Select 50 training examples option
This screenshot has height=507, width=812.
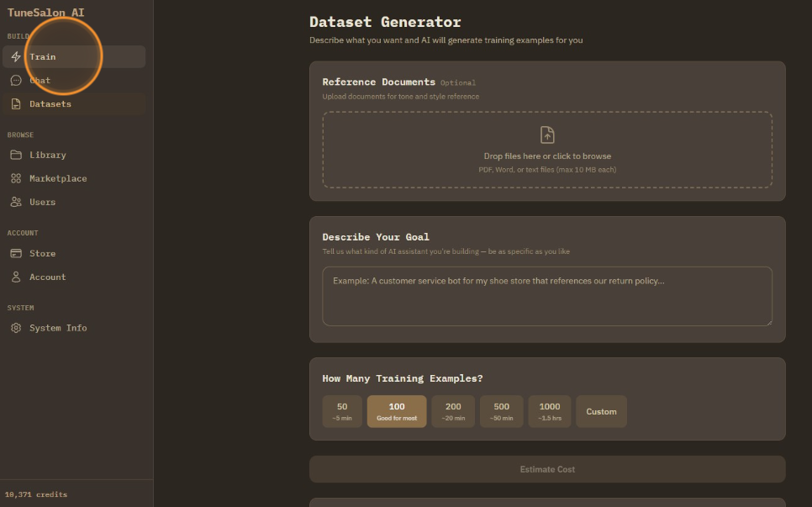tap(342, 411)
